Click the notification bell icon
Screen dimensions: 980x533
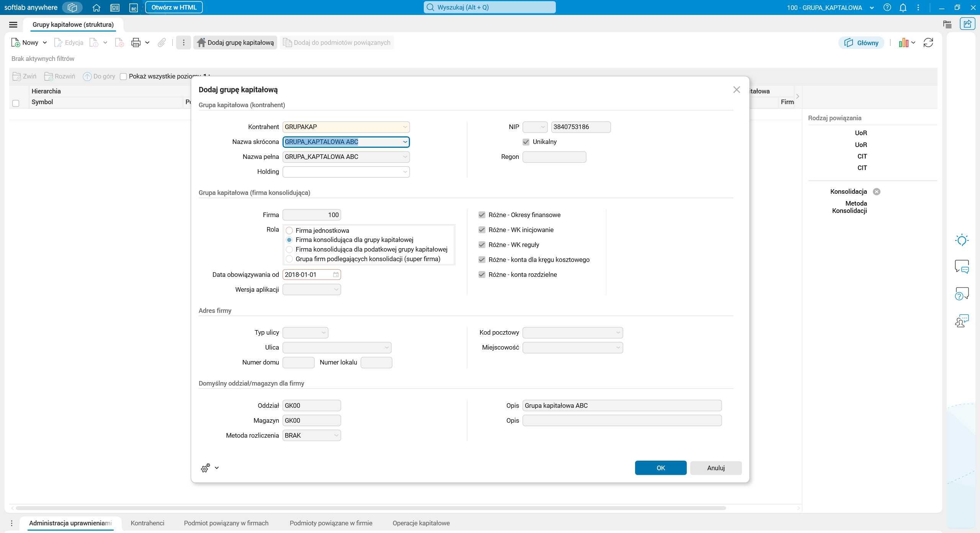[903, 8]
